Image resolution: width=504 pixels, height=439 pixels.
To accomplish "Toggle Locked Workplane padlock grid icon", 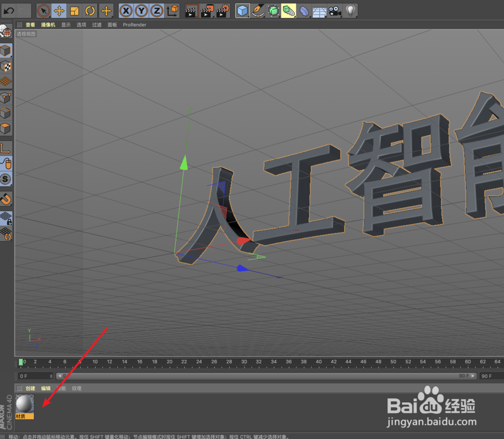I will (6, 218).
